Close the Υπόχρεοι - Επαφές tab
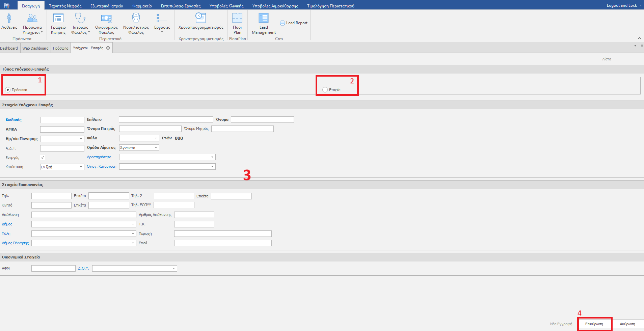The image size is (644, 331). 108,48
